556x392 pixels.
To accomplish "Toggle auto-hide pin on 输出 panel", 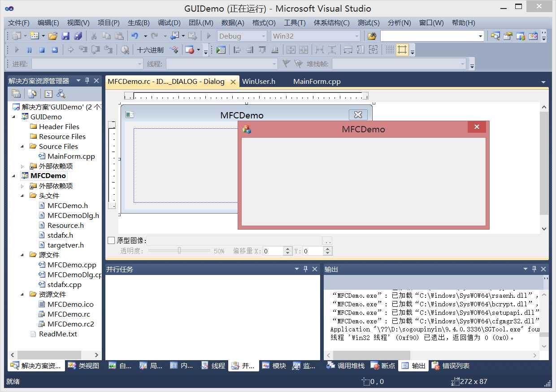I will click(534, 269).
